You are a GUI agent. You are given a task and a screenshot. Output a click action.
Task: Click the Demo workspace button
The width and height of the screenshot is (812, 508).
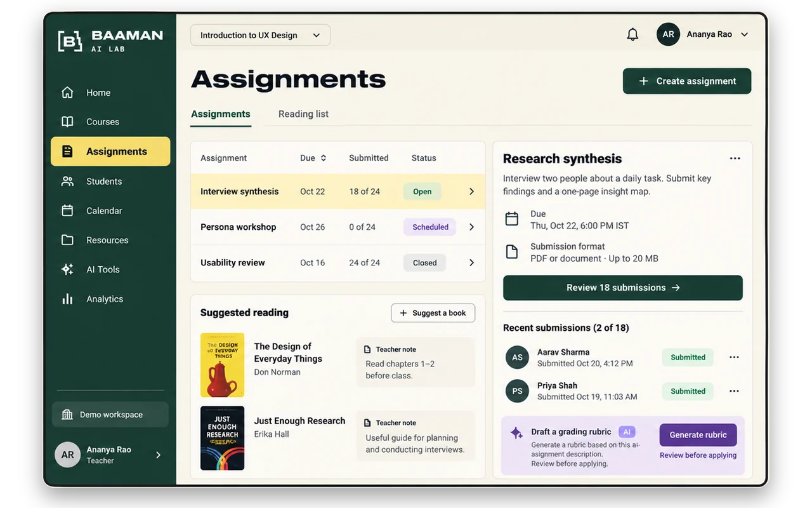click(110, 415)
